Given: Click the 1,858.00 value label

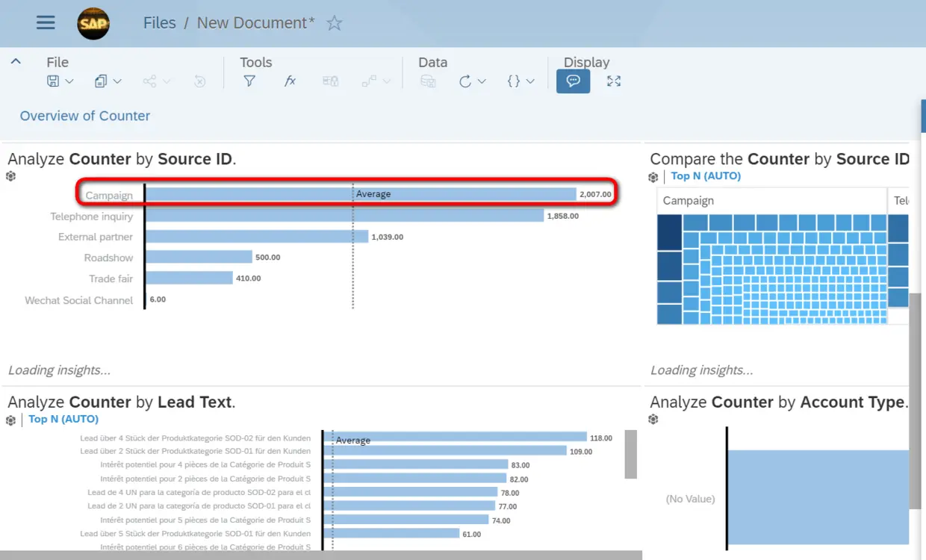Looking at the screenshot, I should click(563, 216).
